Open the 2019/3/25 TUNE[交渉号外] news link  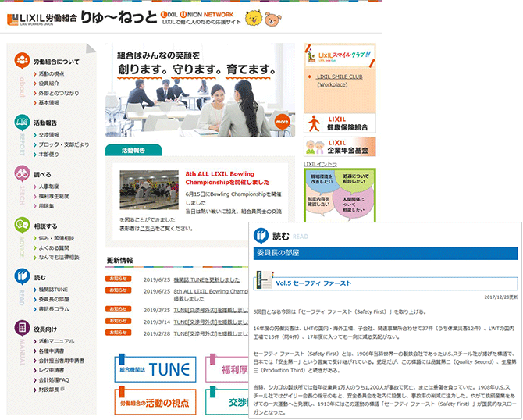(211, 310)
